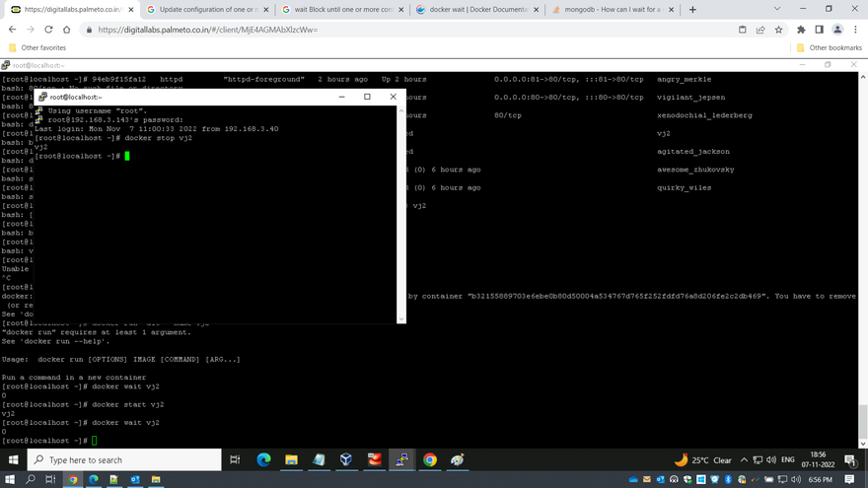868x488 pixels.
Task: Expand the hidden system tray icons chevron
Action: coord(745,459)
